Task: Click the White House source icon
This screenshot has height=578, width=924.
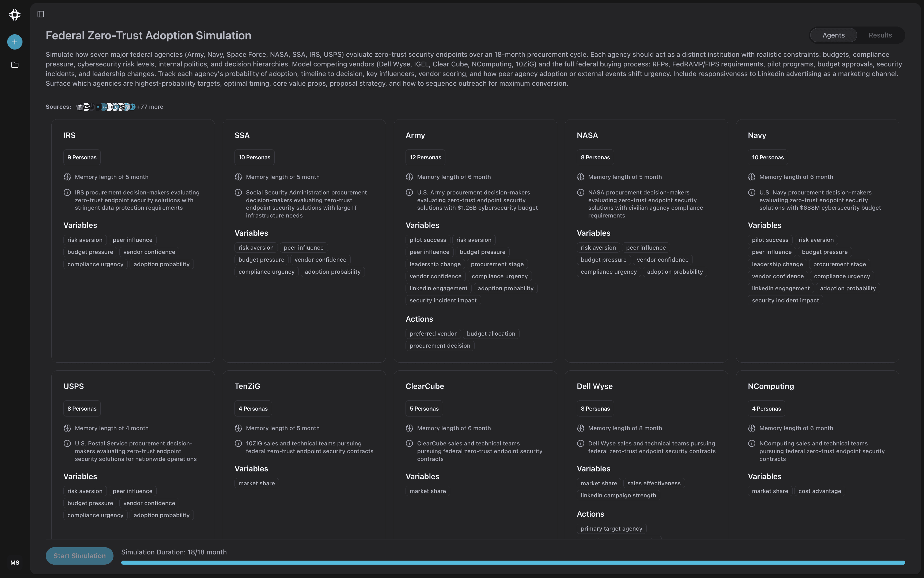Action: [x=80, y=107]
